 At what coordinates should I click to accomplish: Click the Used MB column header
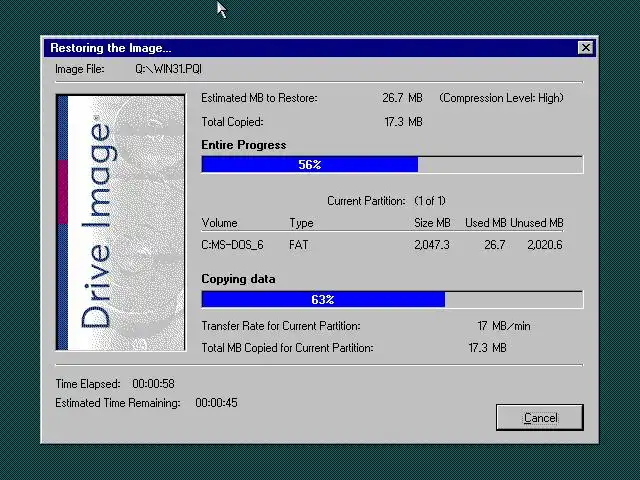pyautogui.click(x=485, y=223)
